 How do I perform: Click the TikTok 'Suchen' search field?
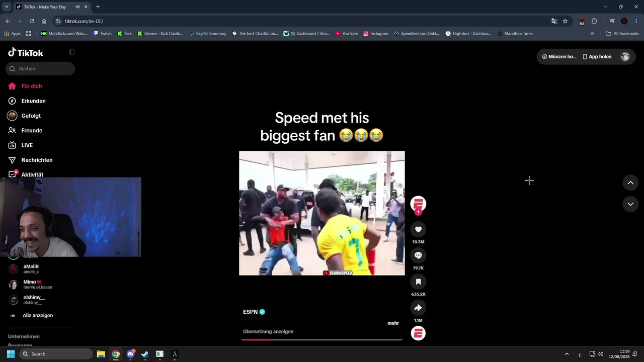[x=40, y=68]
